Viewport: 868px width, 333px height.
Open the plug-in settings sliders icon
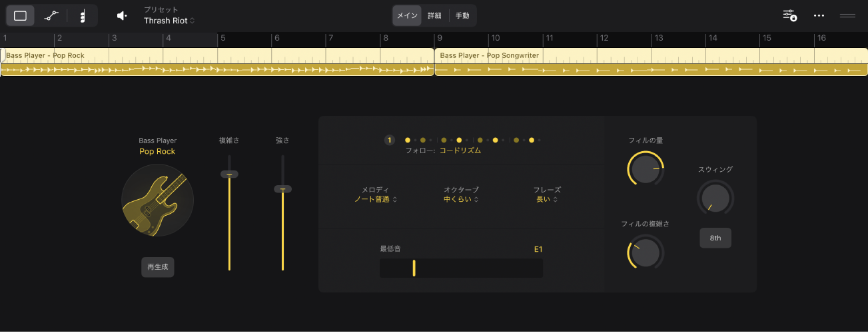789,15
